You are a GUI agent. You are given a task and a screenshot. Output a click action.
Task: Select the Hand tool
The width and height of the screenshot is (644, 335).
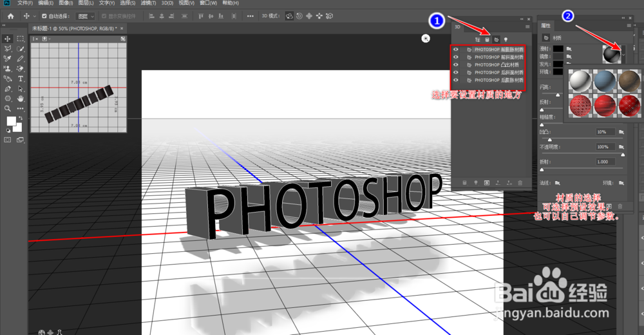(x=20, y=99)
